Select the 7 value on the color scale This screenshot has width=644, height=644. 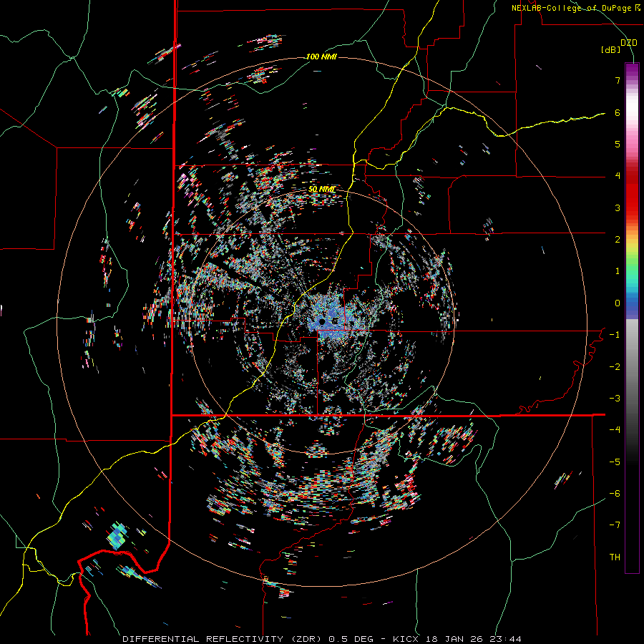click(618, 80)
